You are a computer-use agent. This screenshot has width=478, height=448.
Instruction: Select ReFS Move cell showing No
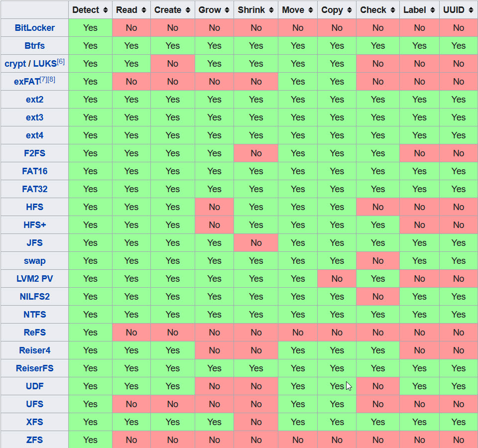(298, 333)
